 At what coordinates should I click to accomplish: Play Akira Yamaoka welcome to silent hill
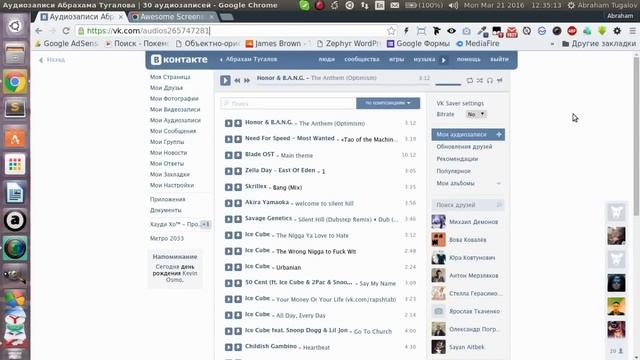[228, 203]
